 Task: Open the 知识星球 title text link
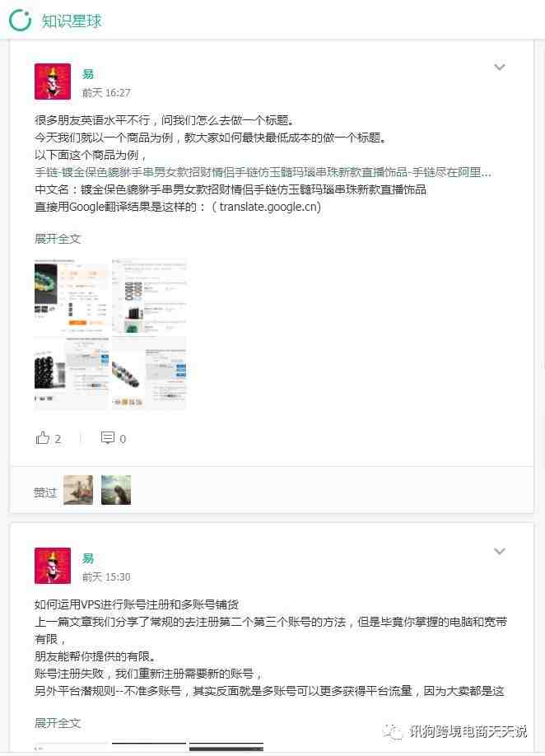click(x=72, y=21)
